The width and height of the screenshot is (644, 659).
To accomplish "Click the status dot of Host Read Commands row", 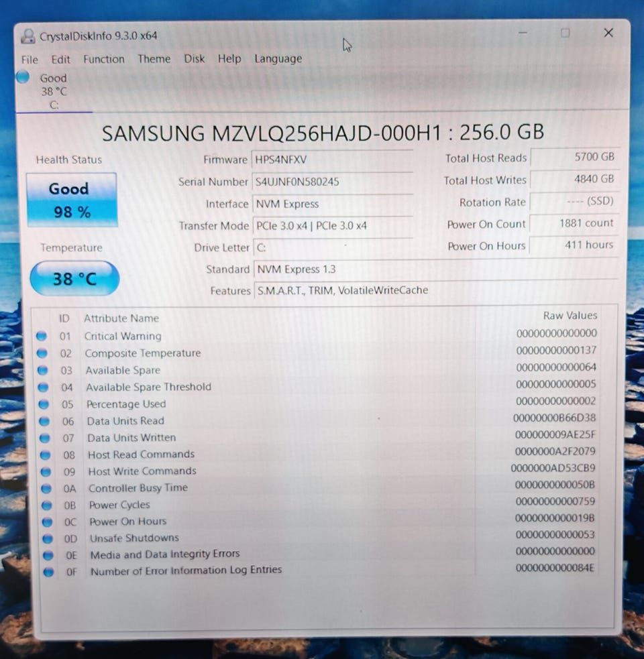I will click(x=45, y=455).
